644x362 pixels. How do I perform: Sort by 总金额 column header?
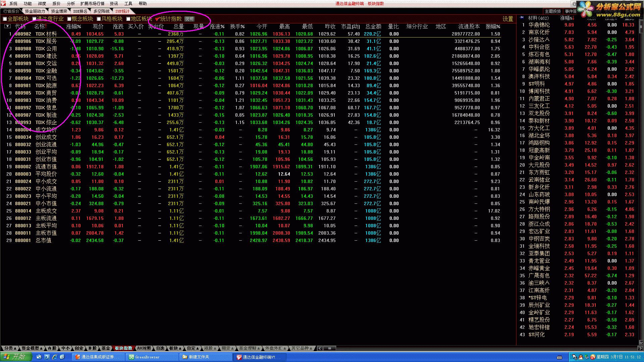point(373,26)
